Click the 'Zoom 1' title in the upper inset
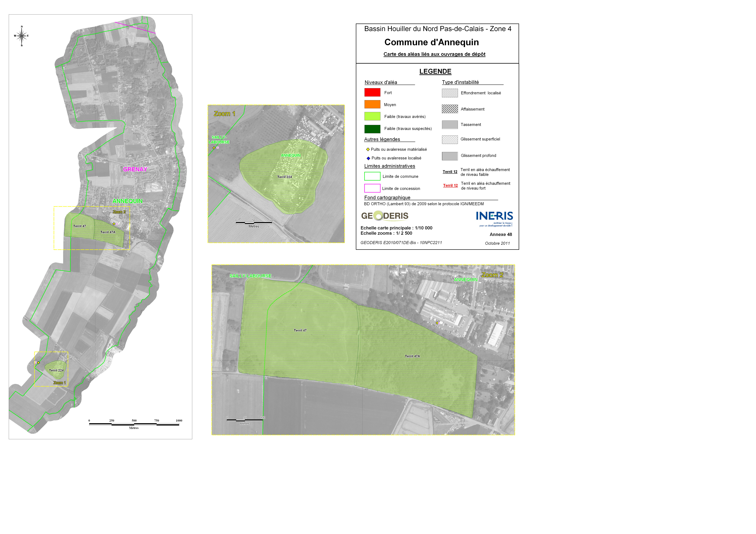The height and width of the screenshot is (534, 756). pyautogui.click(x=225, y=114)
